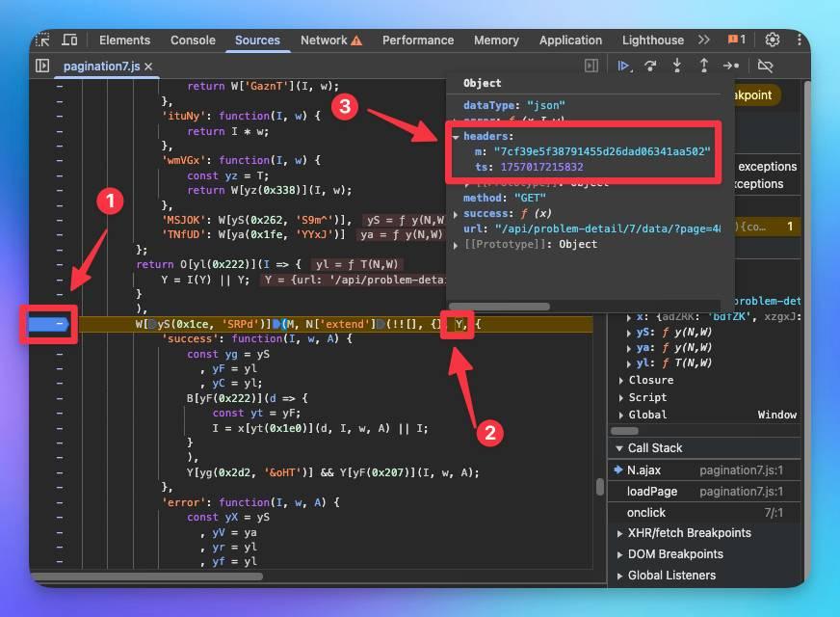Toggle breakpoint on the 'const yX = yS' line
Screen dimensions: 840x617
(60, 518)
